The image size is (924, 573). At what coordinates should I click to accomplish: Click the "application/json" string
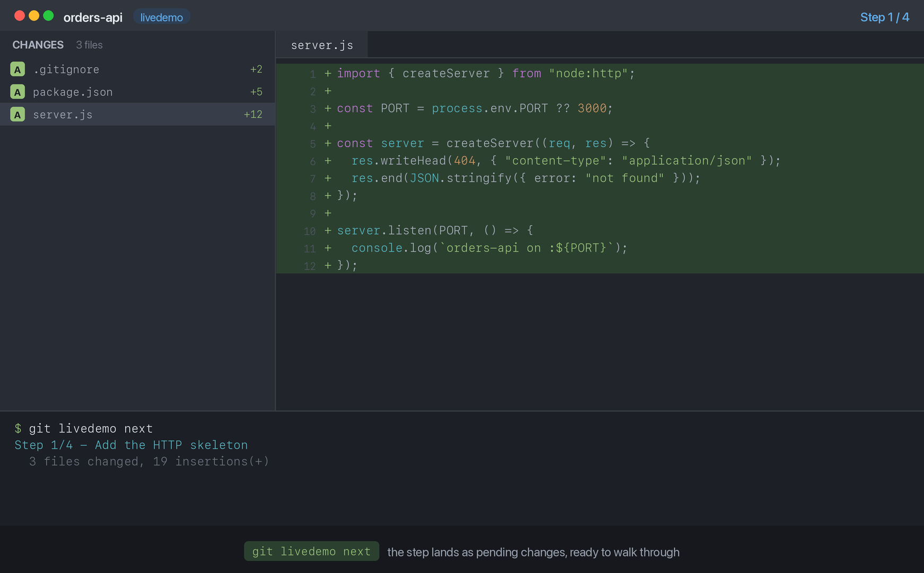tap(687, 160)
